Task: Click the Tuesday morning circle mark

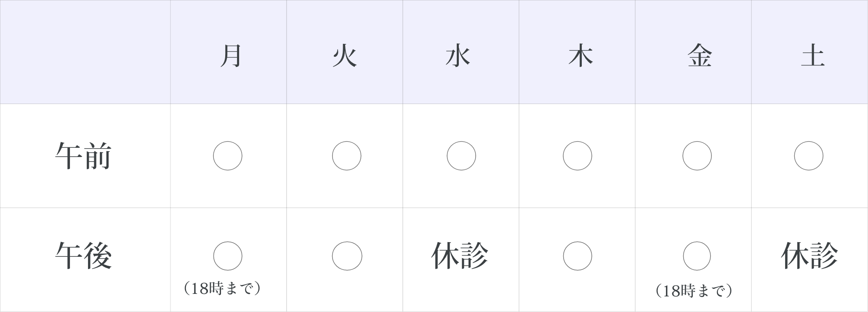Action: (x=346, y=156)
